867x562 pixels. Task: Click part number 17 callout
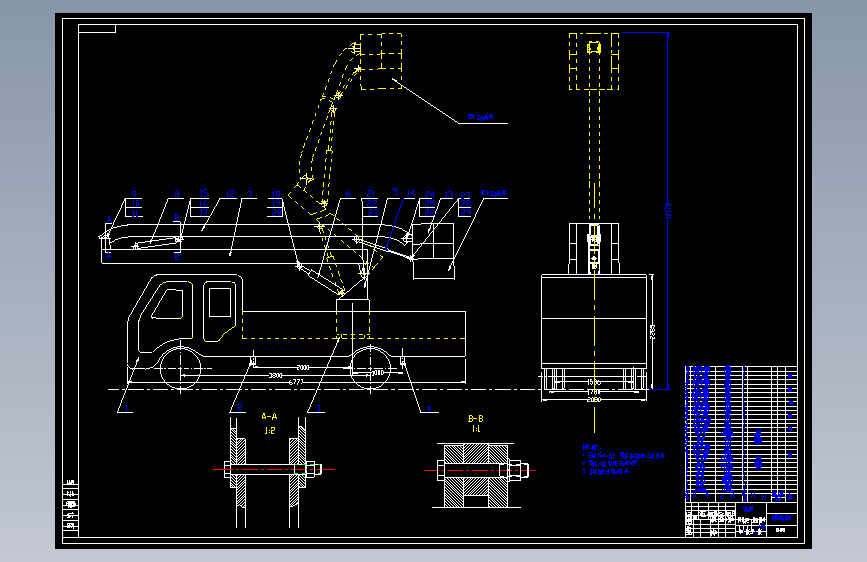(x=203, y=212)
